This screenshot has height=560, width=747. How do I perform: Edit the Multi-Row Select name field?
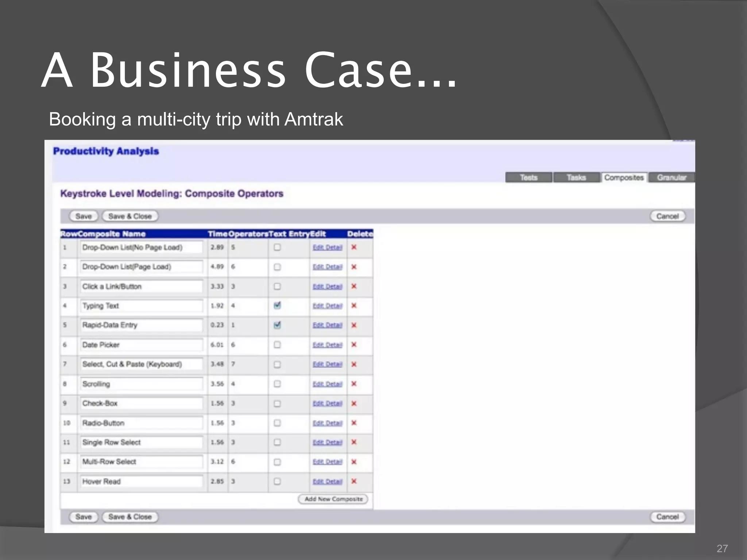pos(142,462)
